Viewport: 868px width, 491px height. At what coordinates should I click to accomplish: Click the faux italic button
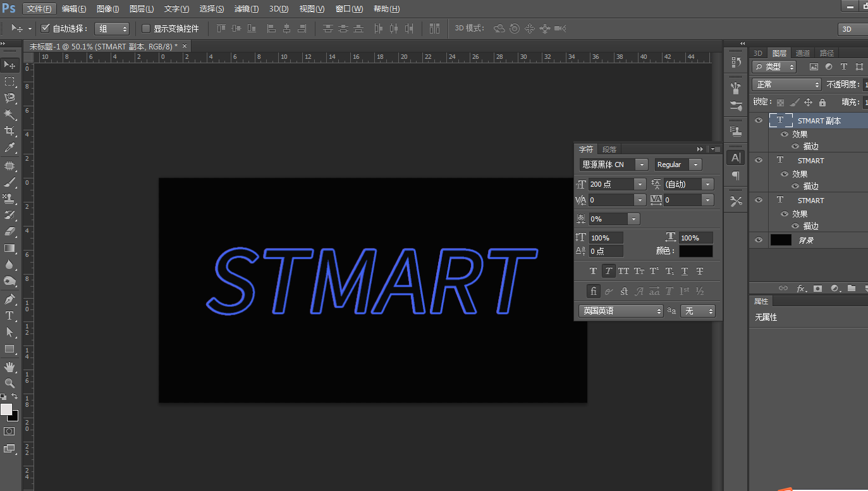click(x=608, y=271)
